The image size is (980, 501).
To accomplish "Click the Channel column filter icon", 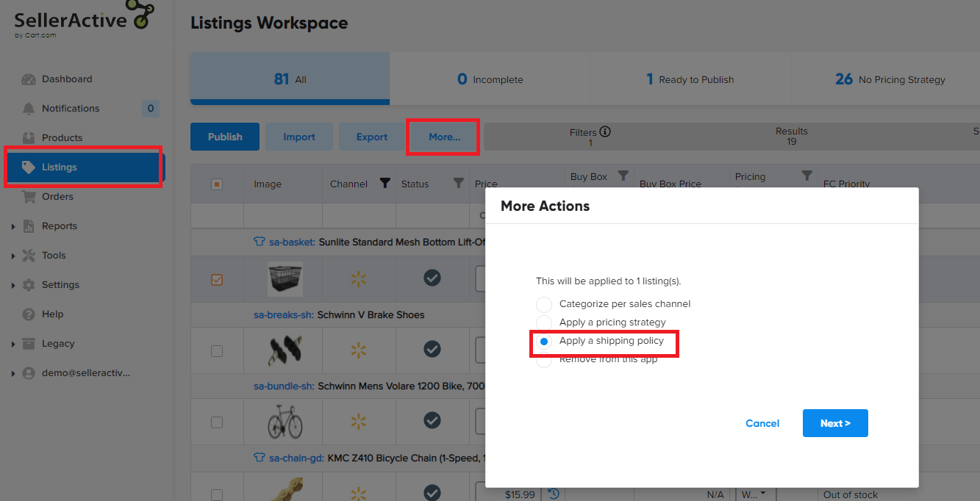I will click(385, 184).
